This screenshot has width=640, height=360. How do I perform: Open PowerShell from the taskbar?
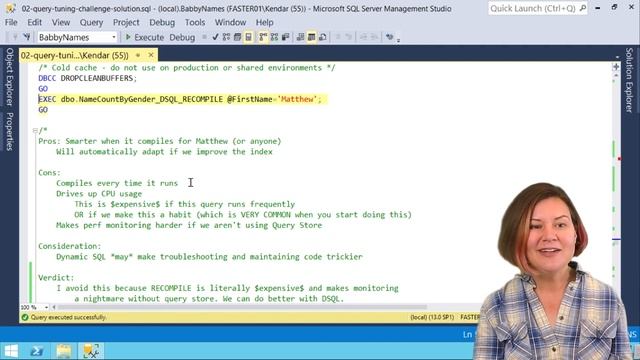pyautogui.click(x=37, y=351)
